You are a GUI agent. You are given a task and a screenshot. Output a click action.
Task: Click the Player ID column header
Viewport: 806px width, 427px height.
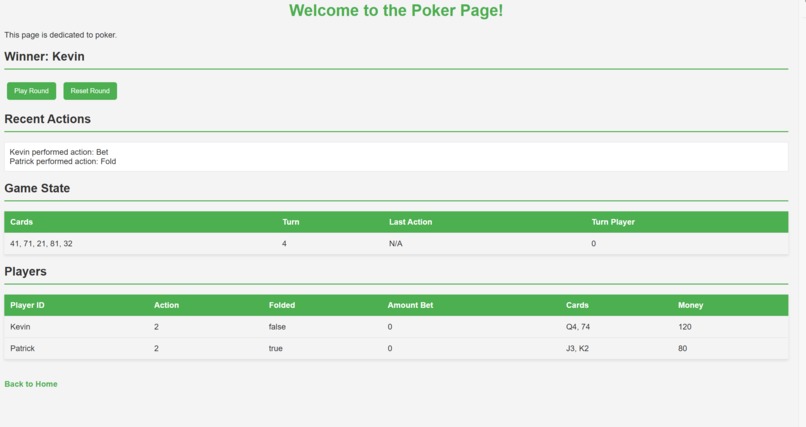click(x=27, y=305)
